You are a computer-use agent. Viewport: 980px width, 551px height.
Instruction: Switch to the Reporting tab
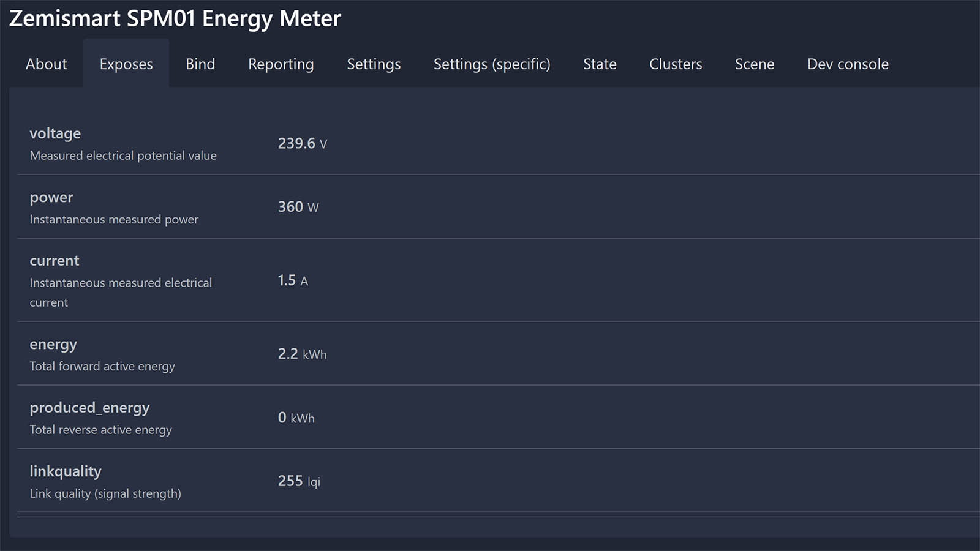(280, 64)
